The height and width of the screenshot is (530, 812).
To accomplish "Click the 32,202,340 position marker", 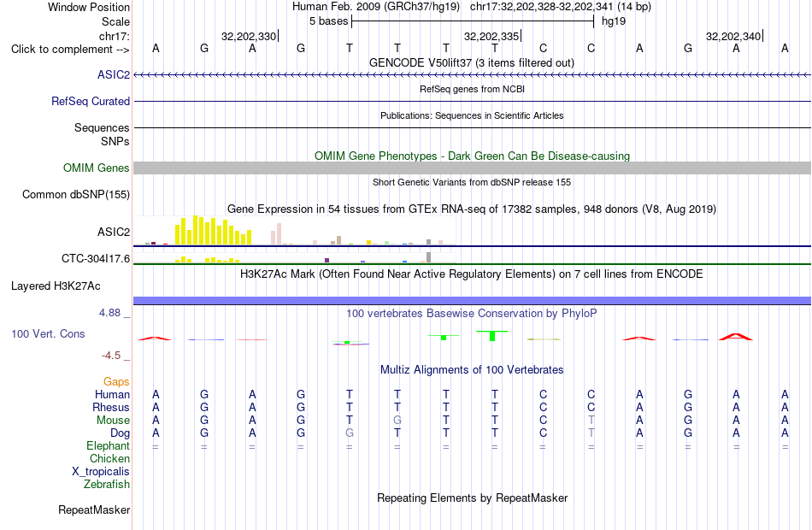I will pos(734,36).
